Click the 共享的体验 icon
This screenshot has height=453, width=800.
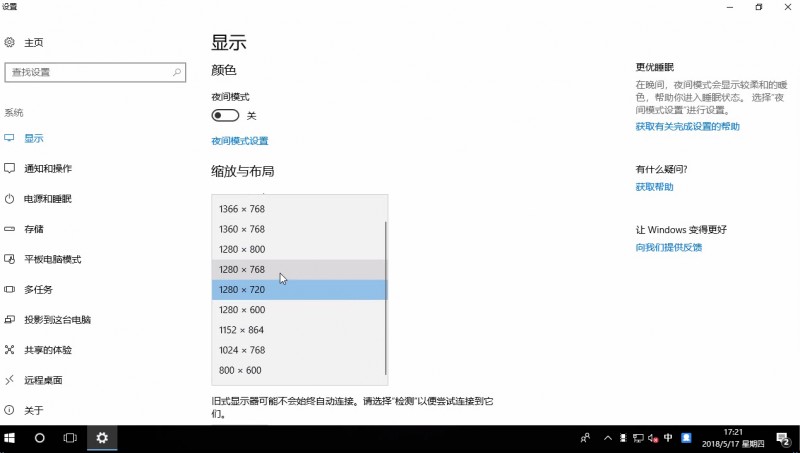(x=9, y=350)
